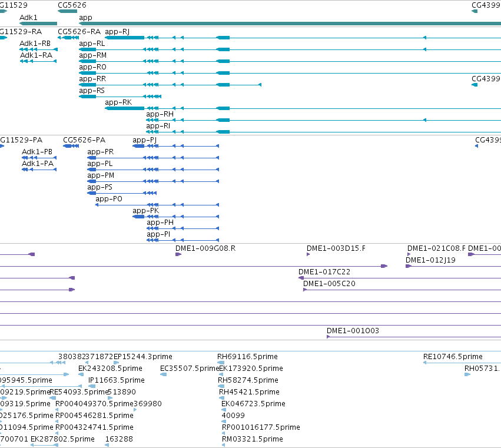Screen dimensions: 501x448
Task: Open the app-PI protein
Action: click(183, 241)
